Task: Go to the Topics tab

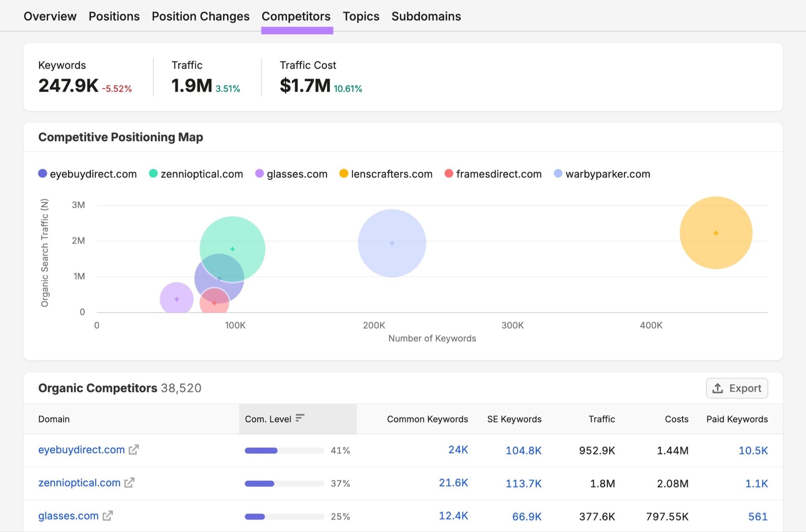Action: [x=361, y=16]
